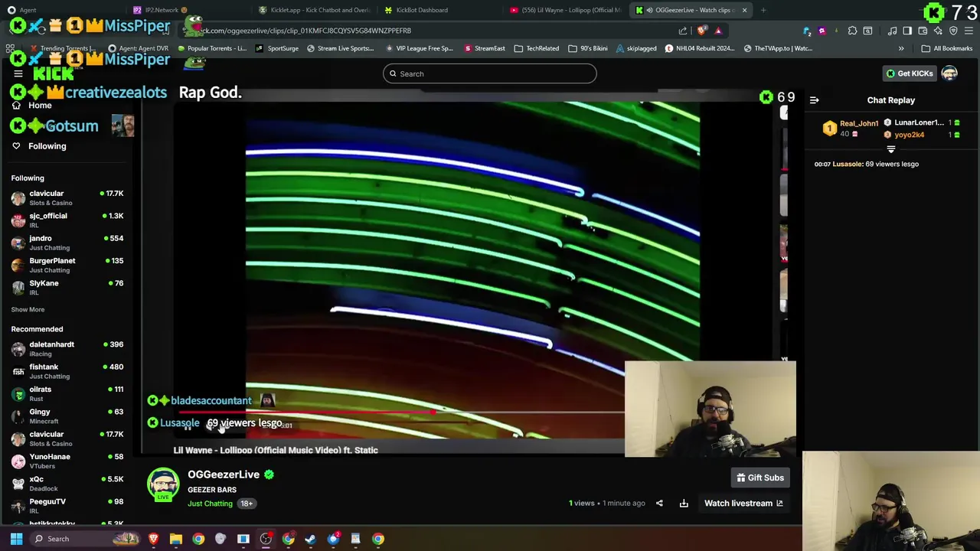Click the Home icon in Kick sidebar
Viewport: 980px width, 551px height.
tap(16, 106)
